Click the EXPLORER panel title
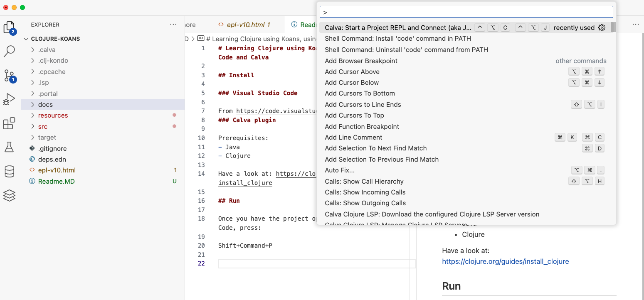The image size is (644, 300). [x=45, y=25]
